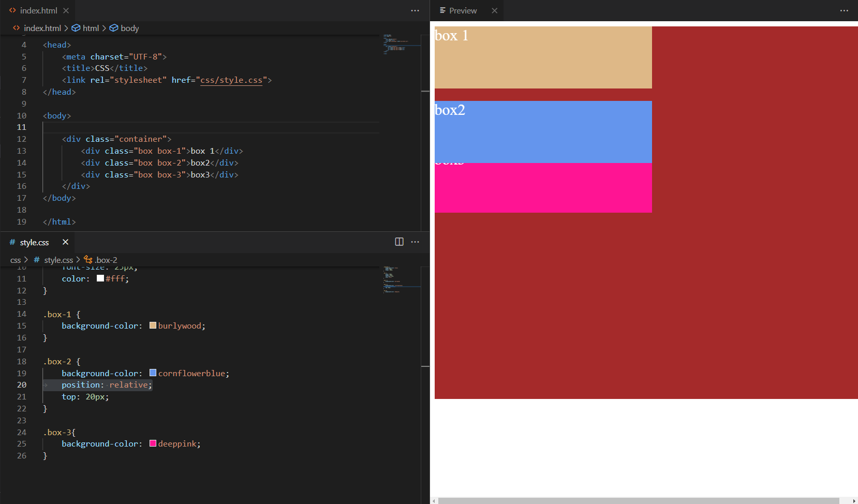Open the cornflowerblue color picker swatch
This screenshot has width=858, height=504.
tap(153, 373)
